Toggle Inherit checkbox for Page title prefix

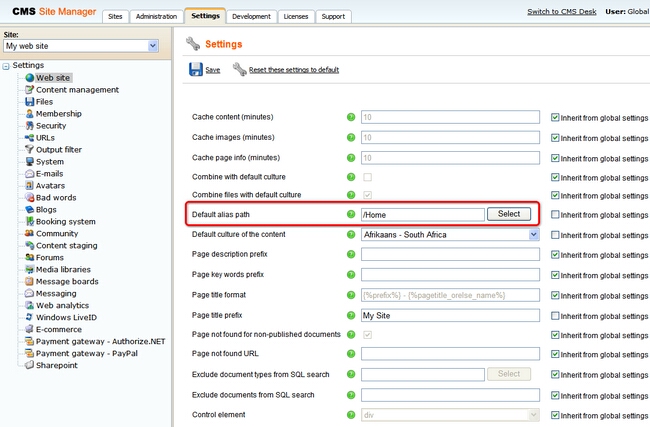coord(556,315)
